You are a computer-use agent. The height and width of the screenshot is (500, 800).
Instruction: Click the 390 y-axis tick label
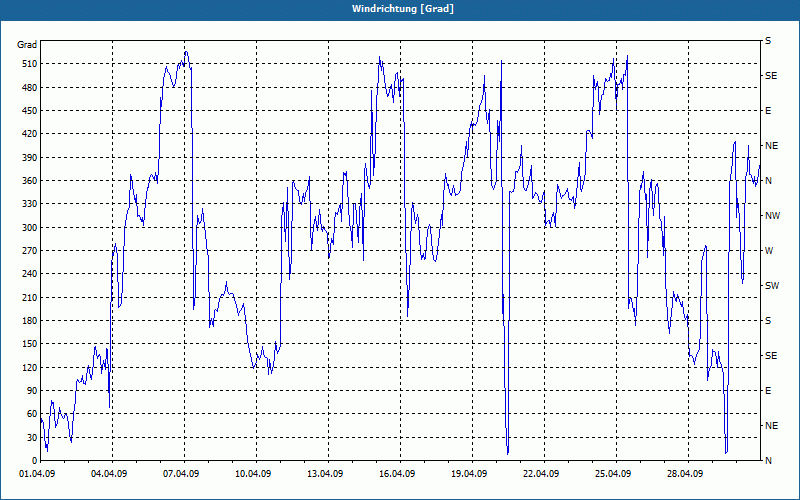30,158
